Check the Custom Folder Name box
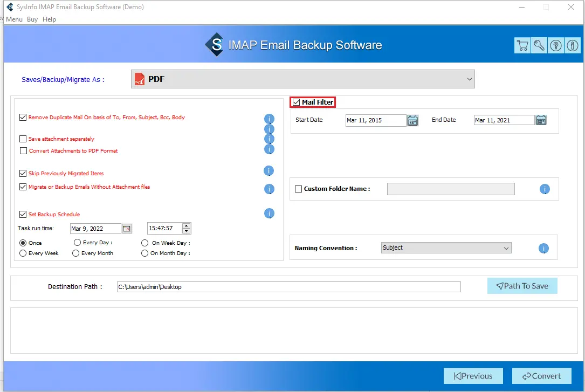 pos(298,189)
